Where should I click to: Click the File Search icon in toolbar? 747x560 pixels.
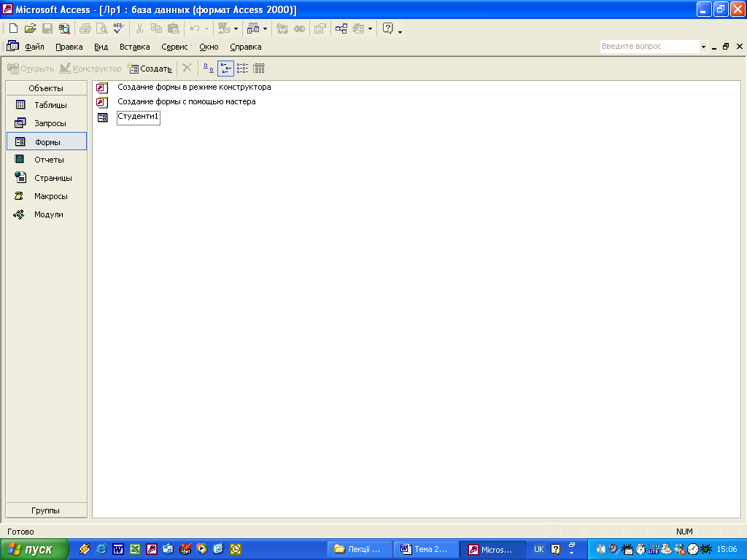click(x=64, y=28)
